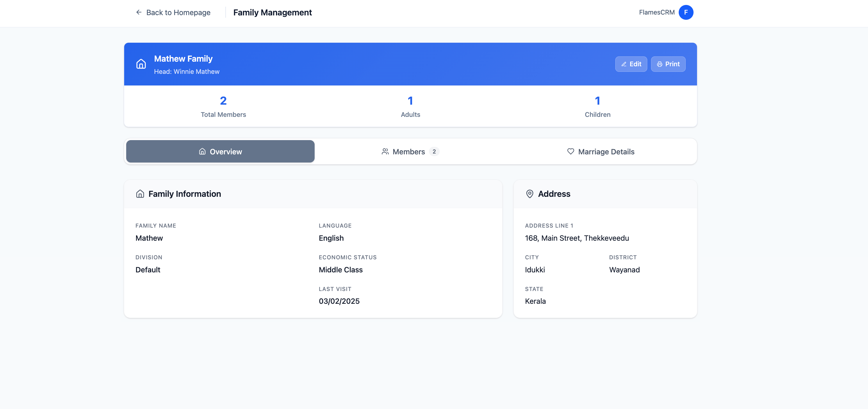Screen dimensions: 868x409
Task: Open the blue F user avatar
Action: [686, 12]
